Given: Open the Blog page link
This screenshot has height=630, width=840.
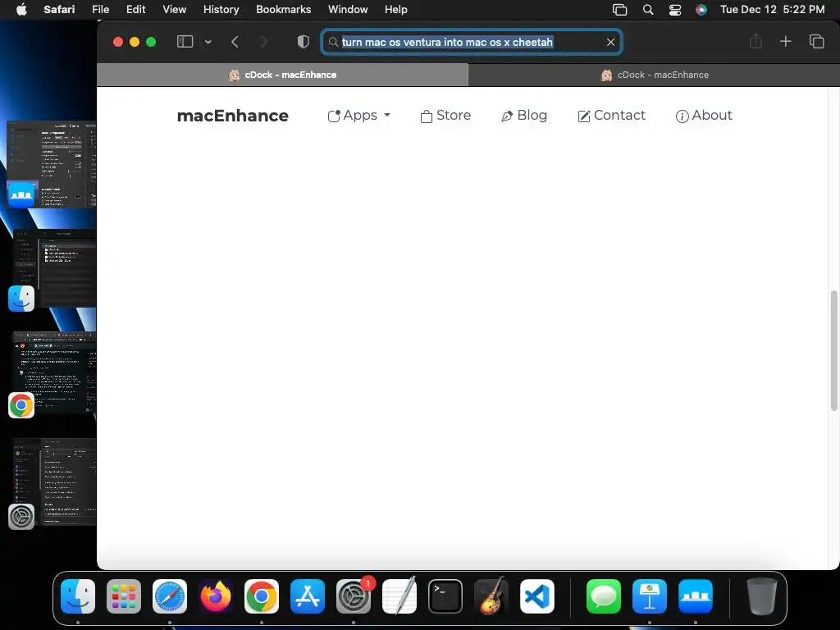Looking at the screenshot, I should (524, 116).
